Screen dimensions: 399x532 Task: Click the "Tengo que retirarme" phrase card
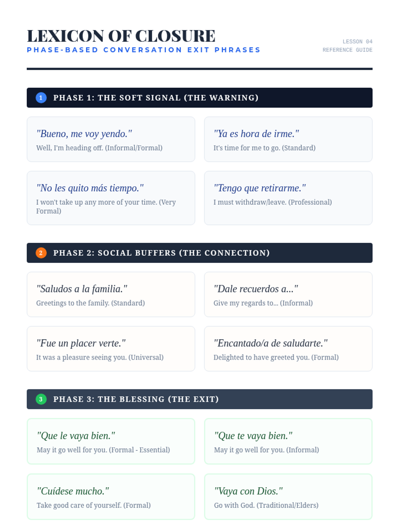pyautogui.click(x=288, y=198)
